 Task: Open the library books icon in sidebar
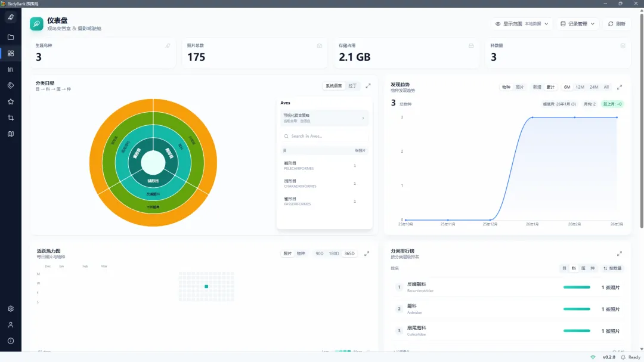(11, 69)
